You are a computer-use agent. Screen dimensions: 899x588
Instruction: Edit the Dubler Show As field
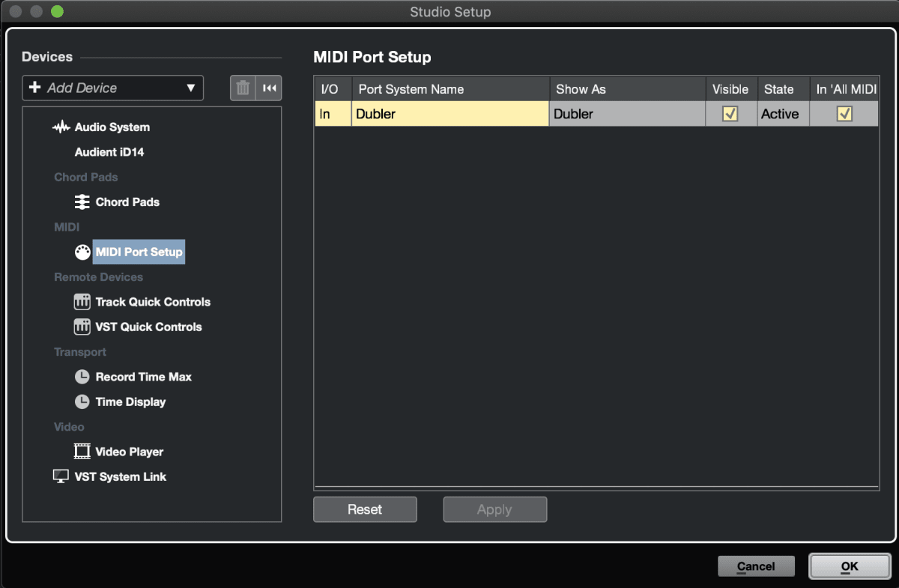(627, 114)
